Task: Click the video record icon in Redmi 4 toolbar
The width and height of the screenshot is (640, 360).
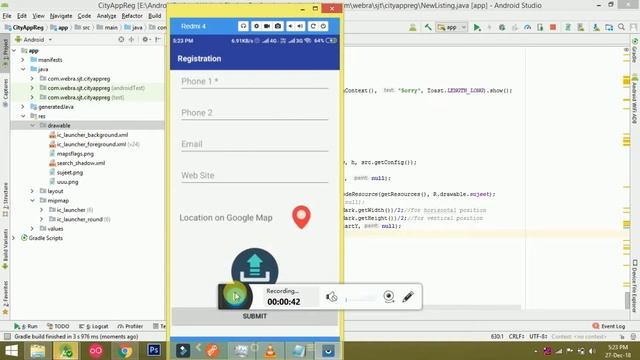Action: (267, 26)
